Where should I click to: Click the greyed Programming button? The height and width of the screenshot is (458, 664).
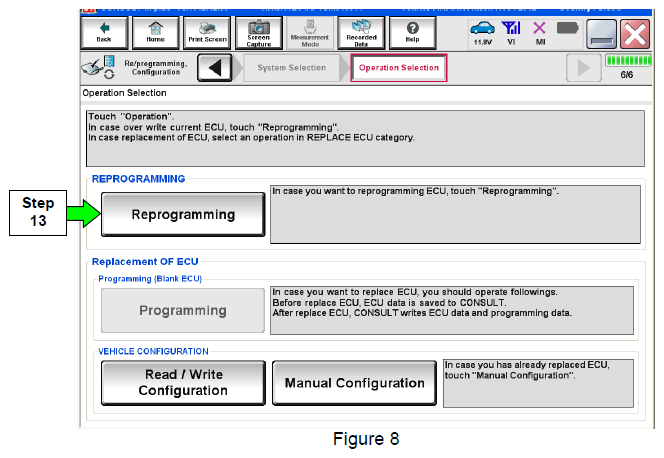coord(183,310)
